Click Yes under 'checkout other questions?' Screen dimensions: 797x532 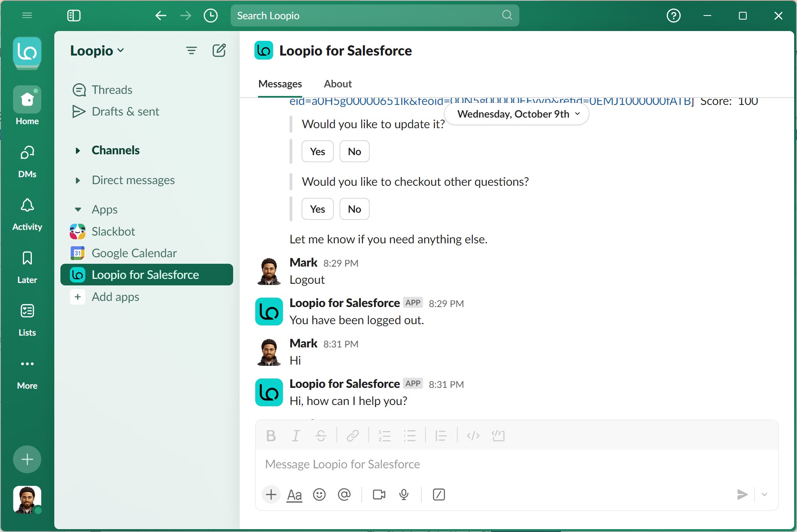[318, 209]
